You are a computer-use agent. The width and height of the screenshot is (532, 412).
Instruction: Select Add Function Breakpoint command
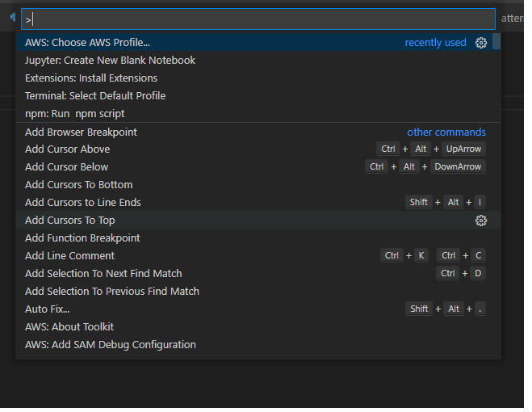(82, 238)
